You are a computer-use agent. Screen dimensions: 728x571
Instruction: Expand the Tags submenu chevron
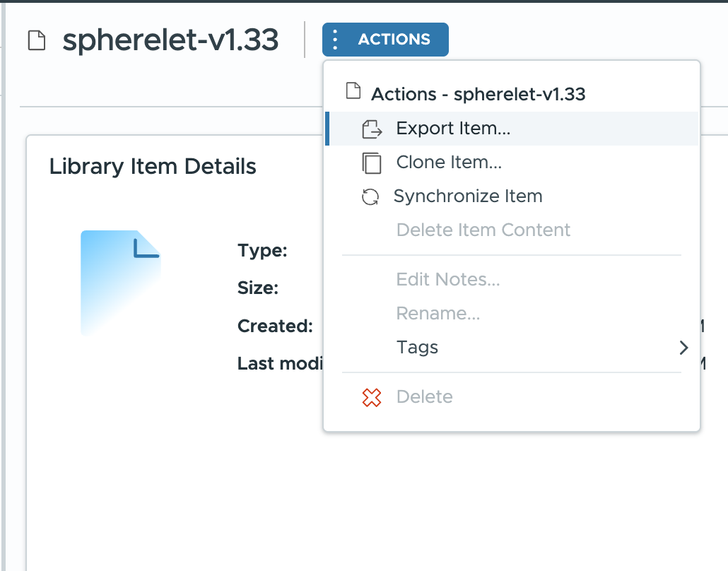click(x=683, y=348)
